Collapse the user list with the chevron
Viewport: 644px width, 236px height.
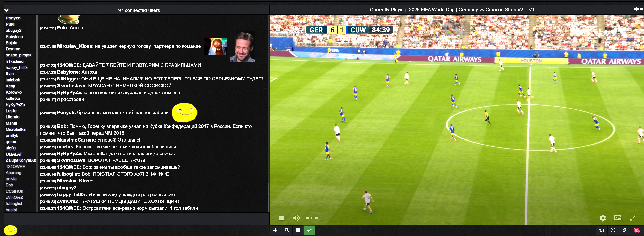pyautogui.click(x=6, y=10)
